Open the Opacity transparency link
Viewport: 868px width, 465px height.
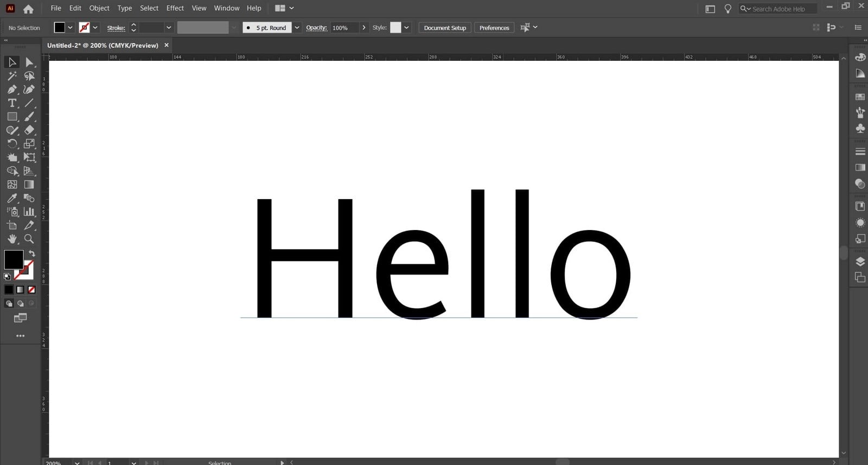coord(316,28)
